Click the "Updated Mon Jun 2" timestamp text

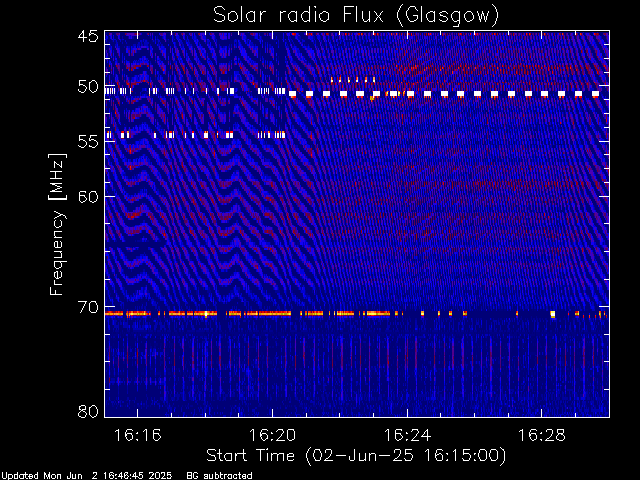point(87,476)
